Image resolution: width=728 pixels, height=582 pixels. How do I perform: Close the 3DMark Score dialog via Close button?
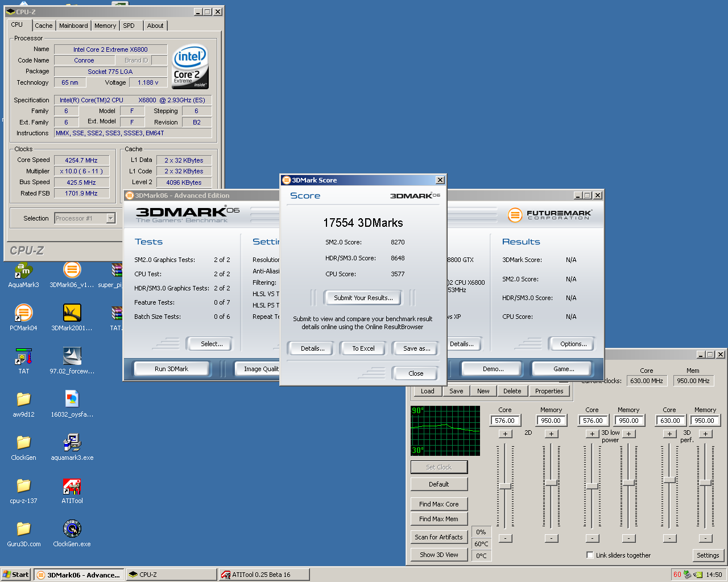click(416, 373)
